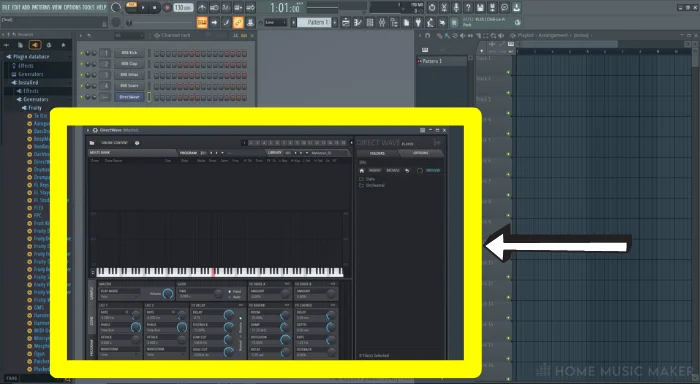Click the DirectWave master Volume knob

coord(168,293)
